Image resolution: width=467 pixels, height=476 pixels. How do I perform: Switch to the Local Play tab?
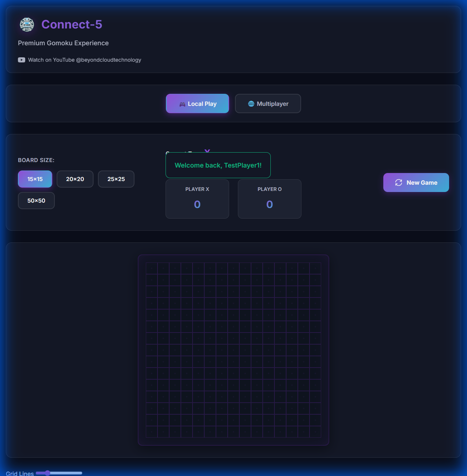tap(197, 104)
